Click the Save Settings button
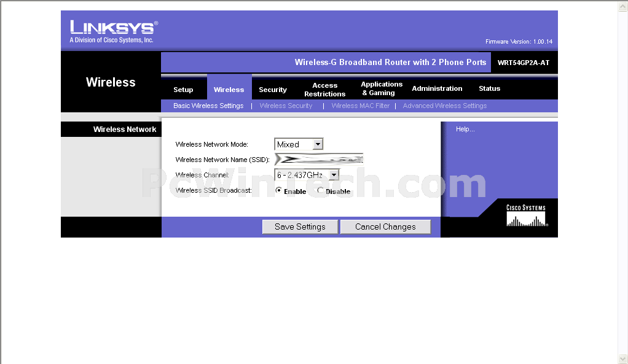 coord(300,227)
